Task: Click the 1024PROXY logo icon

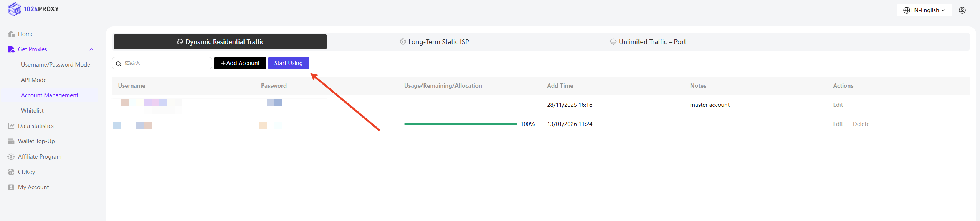Action: (x=15, y=9)
